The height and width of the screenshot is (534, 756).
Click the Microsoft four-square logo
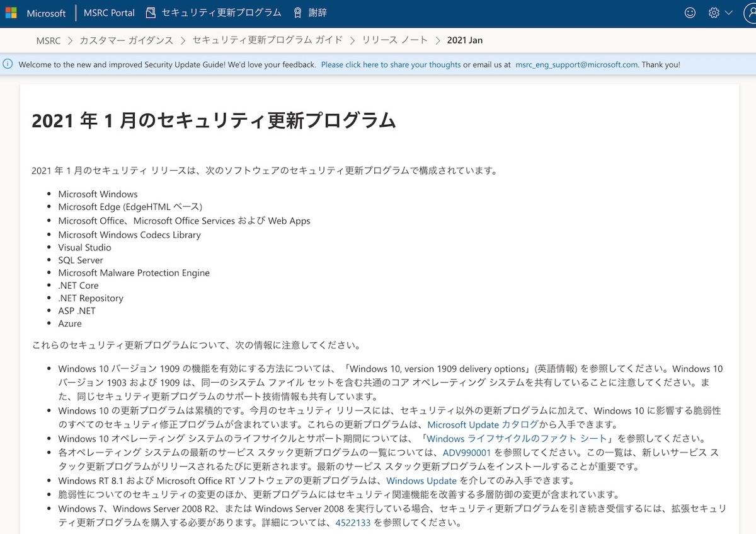[13, 13]
